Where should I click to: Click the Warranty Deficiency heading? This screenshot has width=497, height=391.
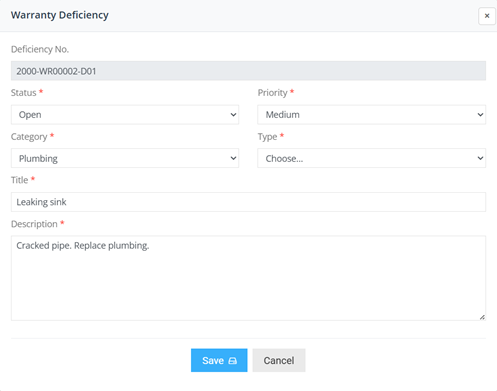[x=60, y=15]
